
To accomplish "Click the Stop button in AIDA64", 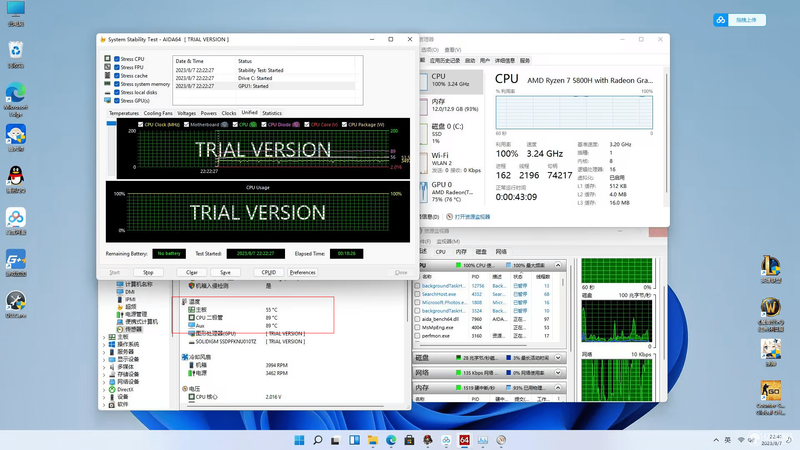I will click(x=148, y=272).
